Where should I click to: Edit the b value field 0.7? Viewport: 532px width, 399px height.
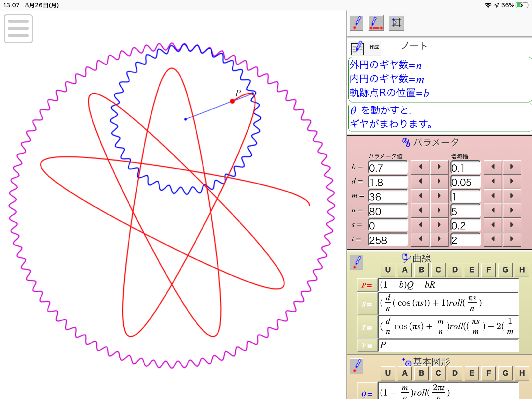[x=388, y=168]
